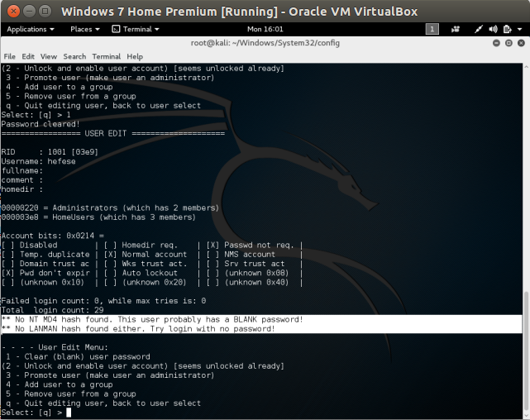Open the Help menu
Viewport: 530px width, 420px height.
point(135,56)
